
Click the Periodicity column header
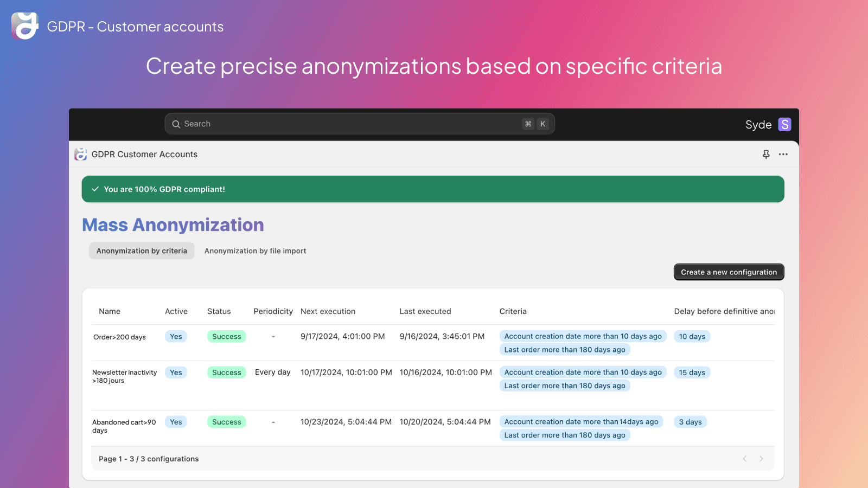pyautogui.click(x=273, y=311)
